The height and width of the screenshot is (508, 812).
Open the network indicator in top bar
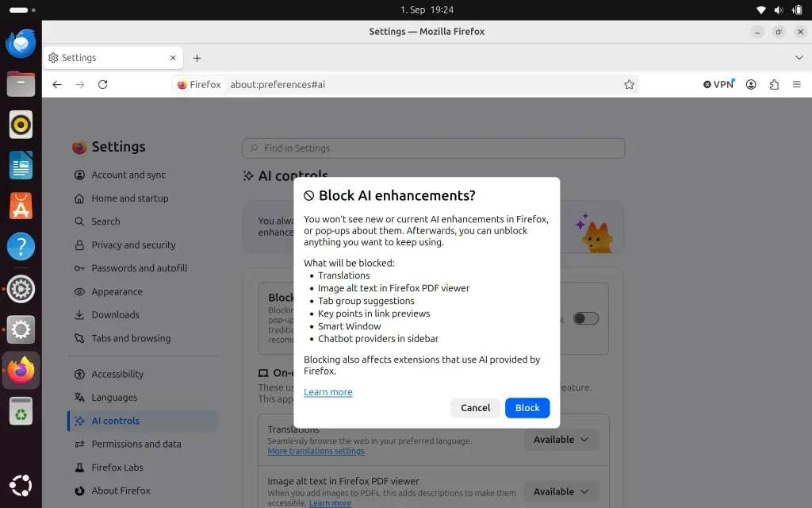760,10
